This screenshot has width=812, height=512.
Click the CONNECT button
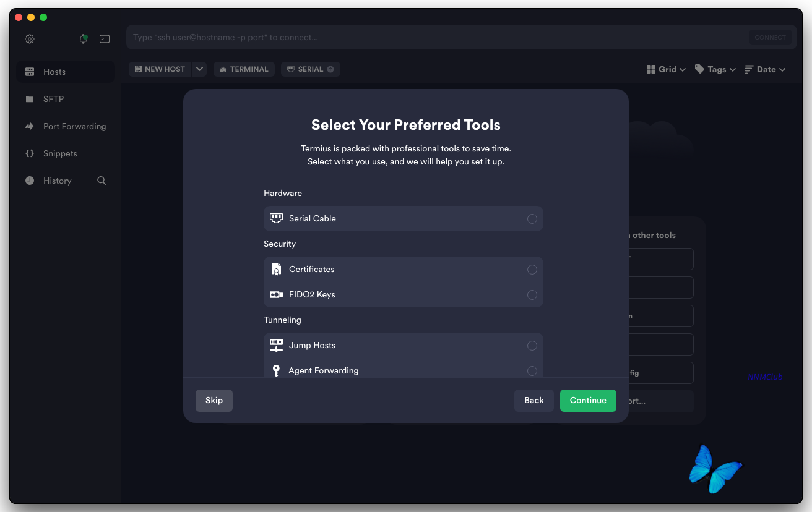pos(771,38)
